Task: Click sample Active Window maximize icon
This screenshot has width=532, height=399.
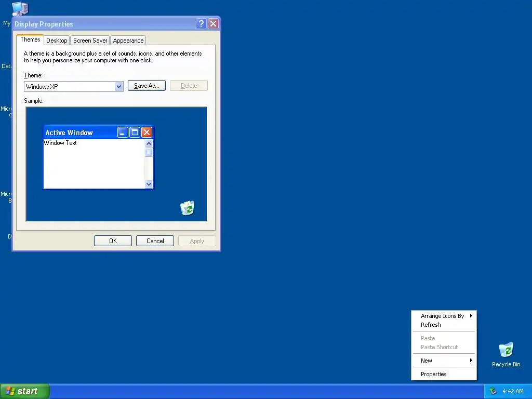Action: [135, 132]
